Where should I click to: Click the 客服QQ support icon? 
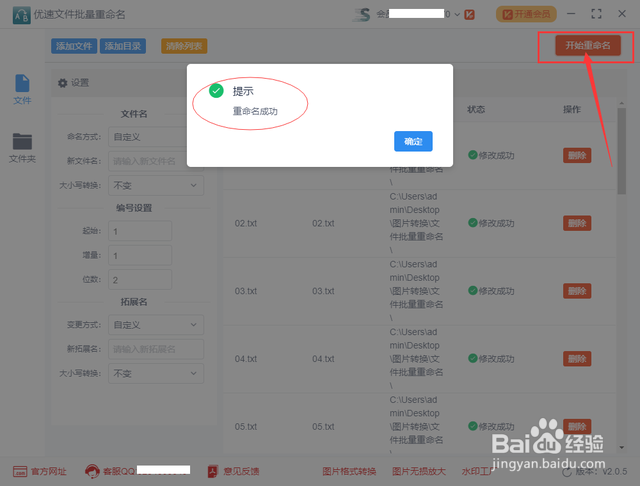point(92,471)
